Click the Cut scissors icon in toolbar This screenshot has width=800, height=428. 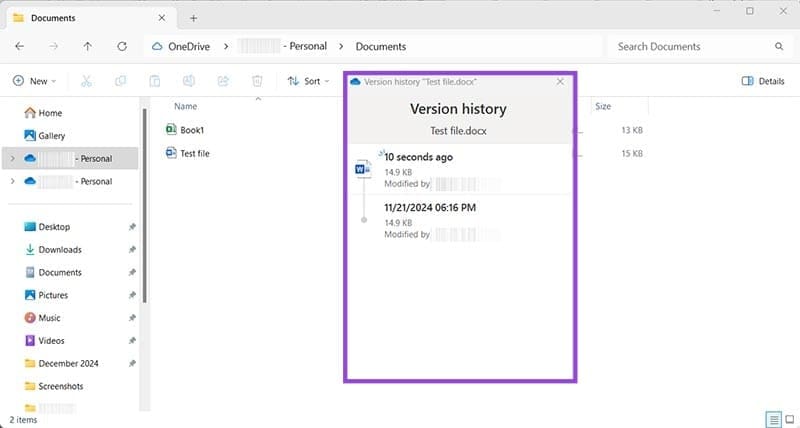(x=87, y=81)
